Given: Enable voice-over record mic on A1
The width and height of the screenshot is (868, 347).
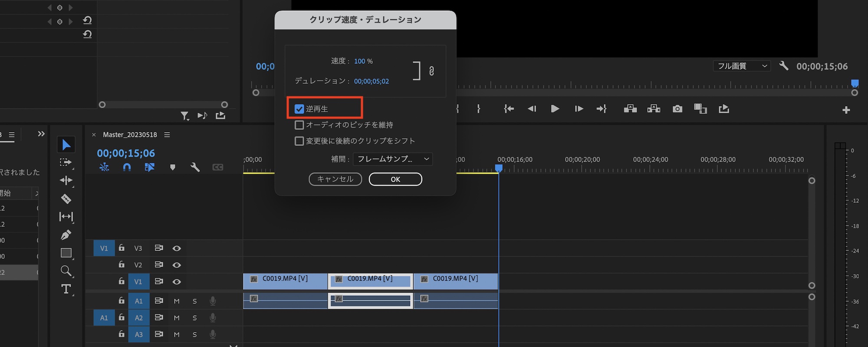Looking at the screenshot, I should coord(213,301).
